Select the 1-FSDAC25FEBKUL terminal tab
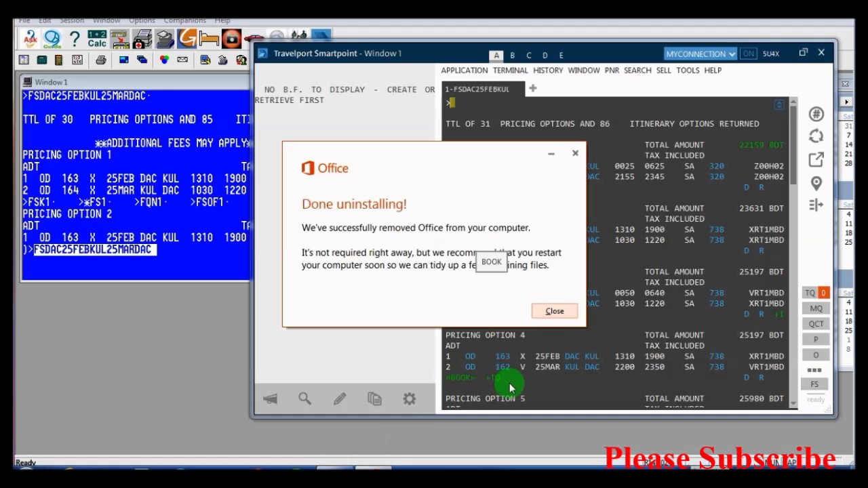Viewport: 868px width, 488px height. (483, 89)
